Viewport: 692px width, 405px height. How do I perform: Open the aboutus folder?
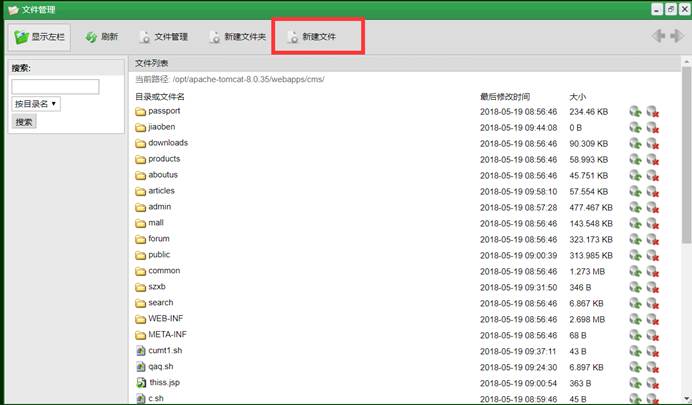(163, 175)
